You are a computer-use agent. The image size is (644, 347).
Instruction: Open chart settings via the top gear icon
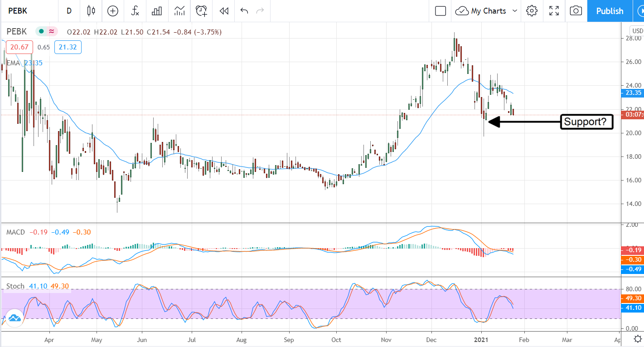pos(532,11)
